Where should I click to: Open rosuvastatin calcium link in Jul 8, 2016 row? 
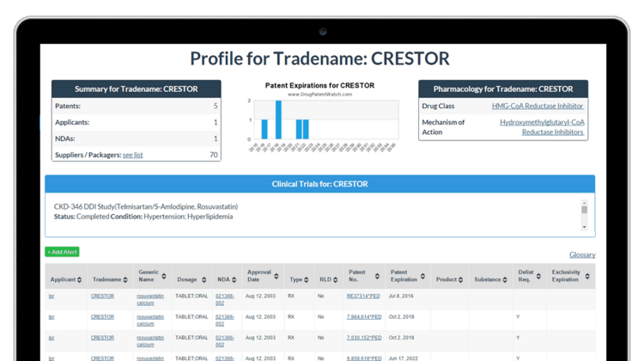[150, 299]
